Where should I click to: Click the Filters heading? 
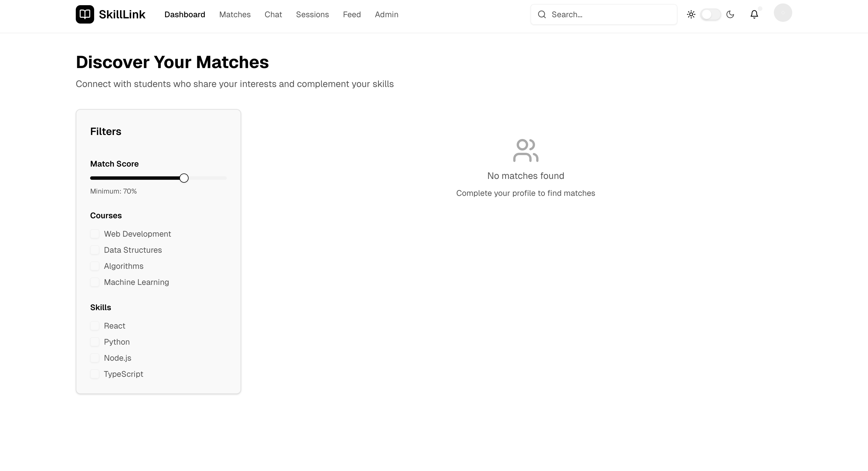[x=106, y=132]
